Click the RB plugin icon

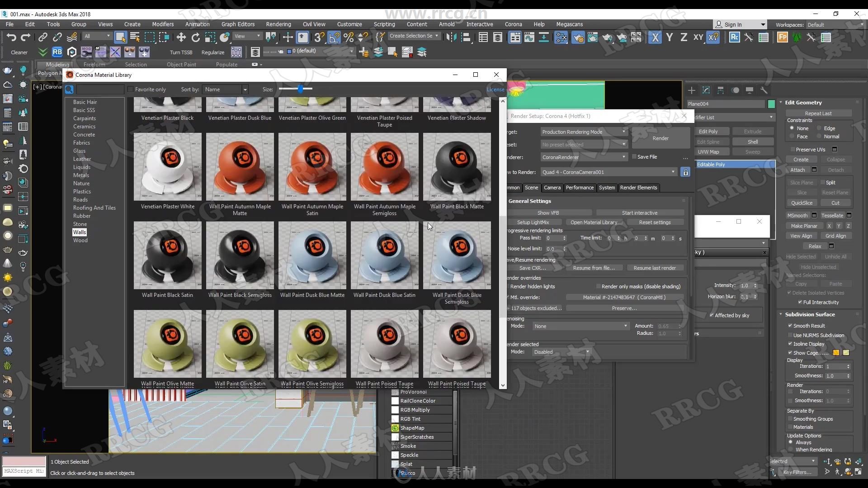pyautogui.click(x=57, y=52)
